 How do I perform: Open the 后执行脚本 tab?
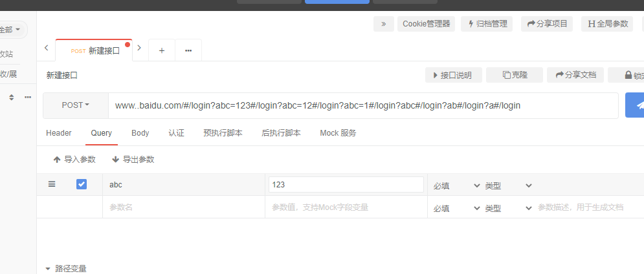[281, 133]
